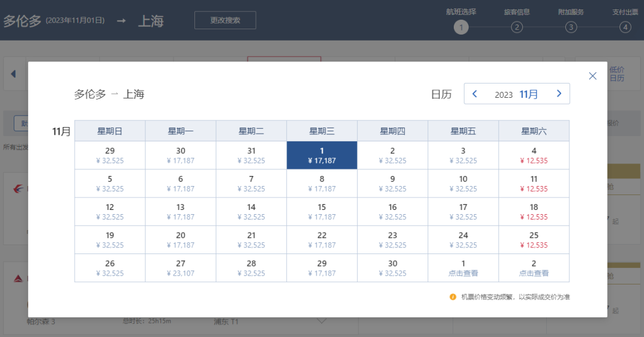Screen dimensions: 644x337
Task: Click the orange price notice info icon
Action: coord(453,296)
